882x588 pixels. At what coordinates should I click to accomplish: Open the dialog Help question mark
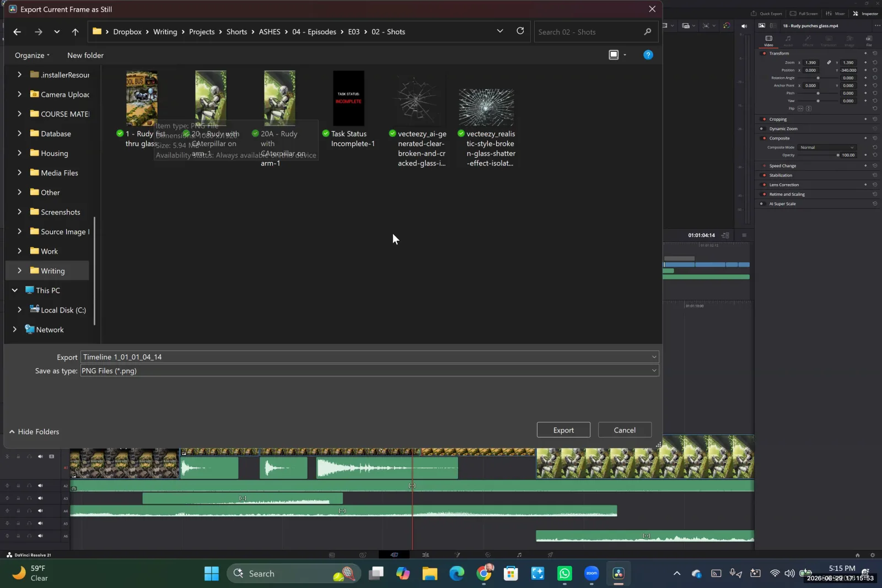[648, 55]
